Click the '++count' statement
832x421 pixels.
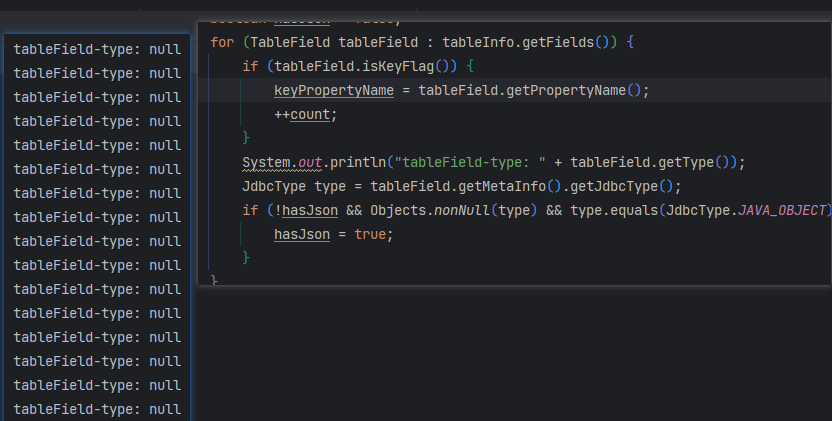click(302, 115)
